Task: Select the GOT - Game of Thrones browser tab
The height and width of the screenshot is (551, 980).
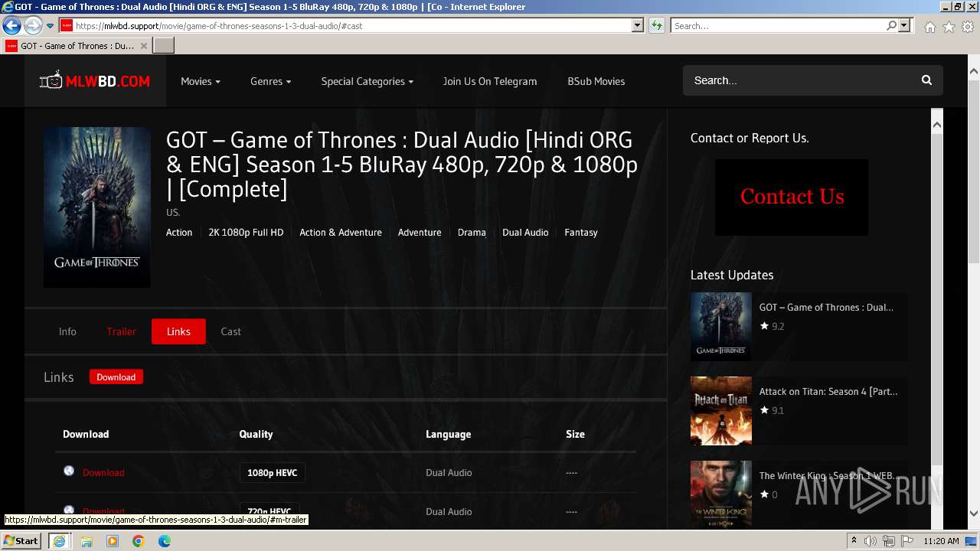Action: 77,46
